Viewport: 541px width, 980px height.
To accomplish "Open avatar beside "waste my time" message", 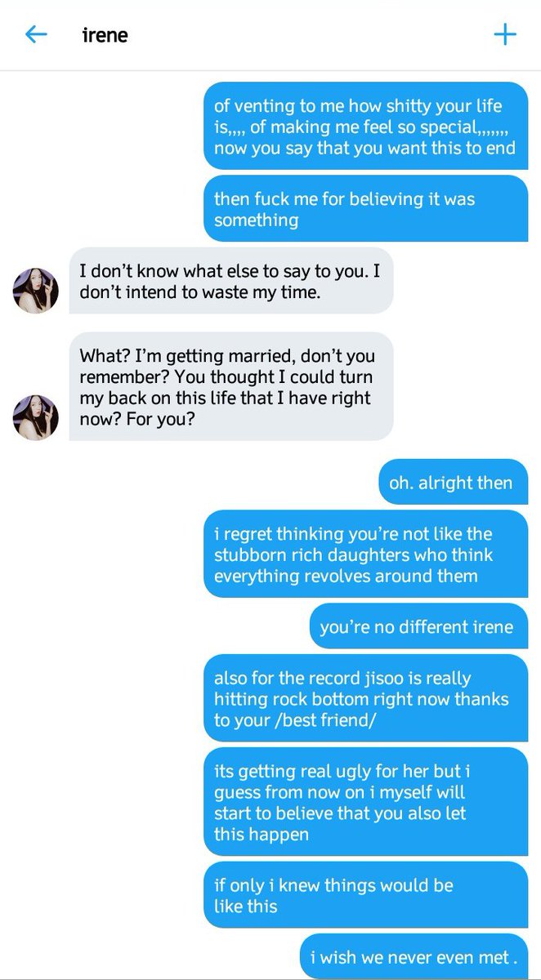I will (36, 290).
